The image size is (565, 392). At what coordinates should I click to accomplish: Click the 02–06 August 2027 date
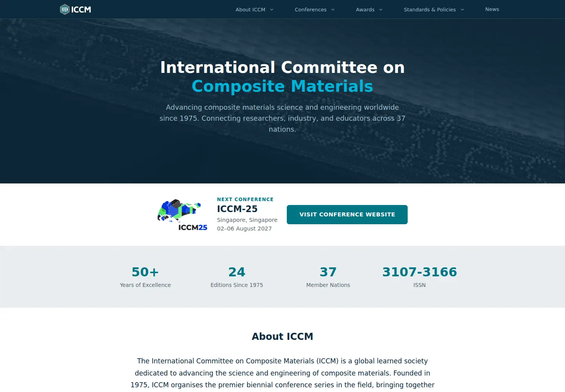[x=244, y=229]
